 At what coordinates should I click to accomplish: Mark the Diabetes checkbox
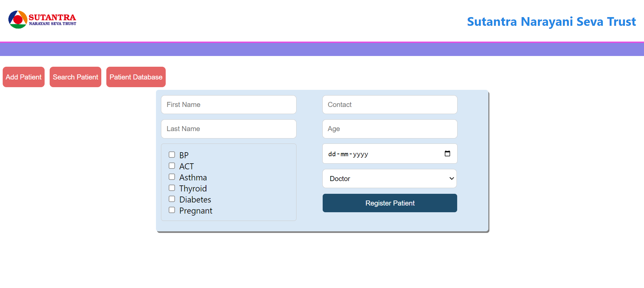pyautogui.click(x=172, y=199)
